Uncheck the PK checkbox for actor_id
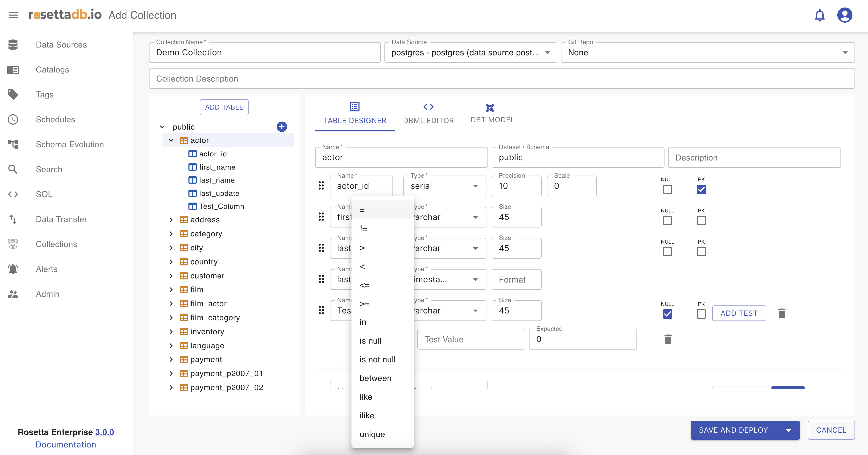868x455 pixels. 701,189
